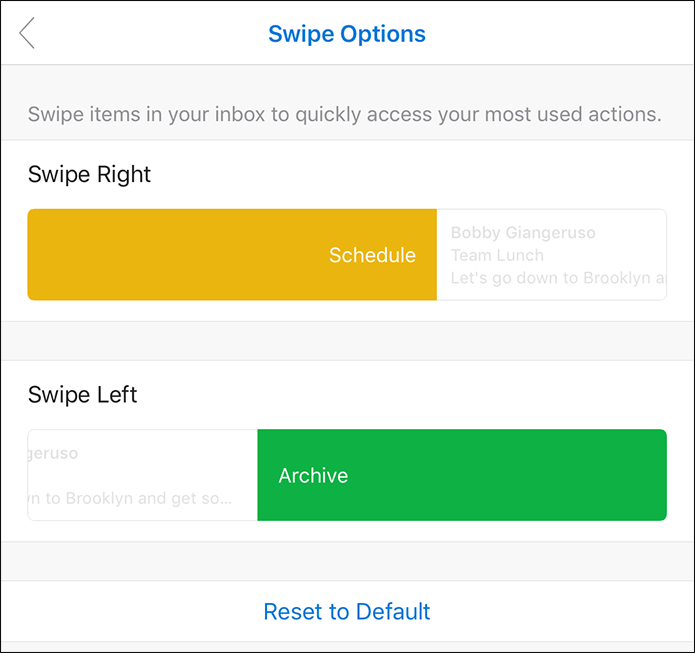Click the truncated "geruso" text in left preview
The height and width of the screenshot is (653, 695).
[53, 453]
